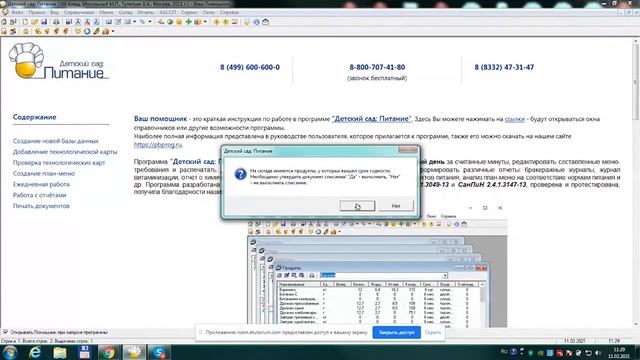Click phone number 8-800-707-41-80
The width and height of the screenshot is (640, 360).
point(377,67)
